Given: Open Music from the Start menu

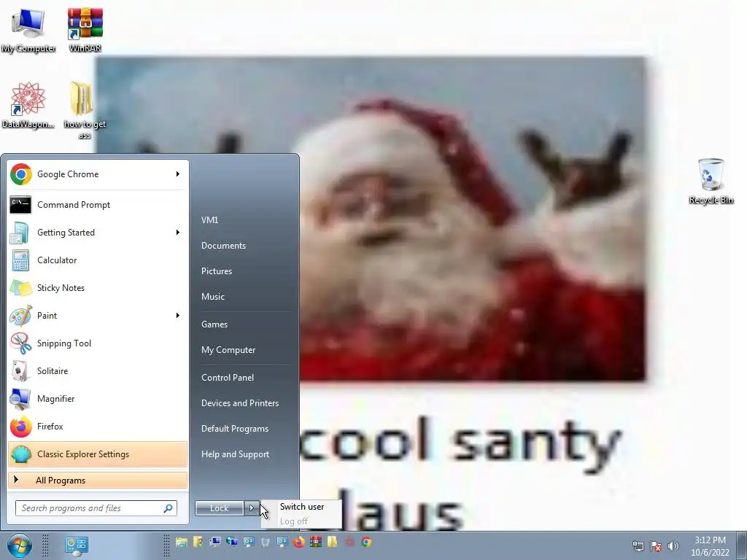Looking at the screenshot, I should [213, 297].
